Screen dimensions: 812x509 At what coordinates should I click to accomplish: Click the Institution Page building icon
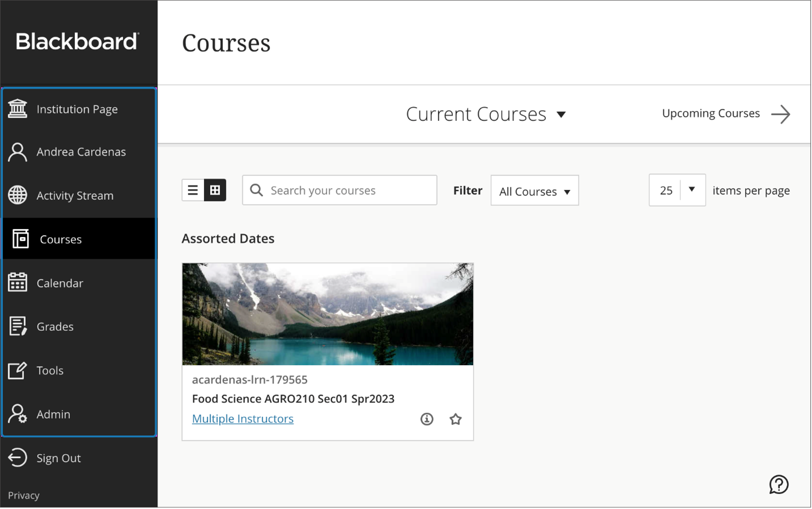(18, 109)
